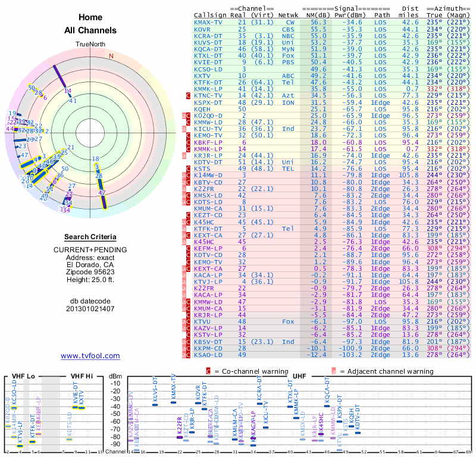
Task: Select the KKPM-CD callsign
Action: pyautogui.click(x=208, y=348)
